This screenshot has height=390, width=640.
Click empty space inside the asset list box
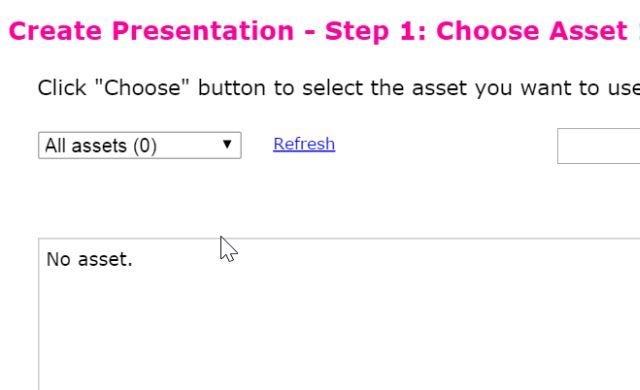click(x=339, y=326)
